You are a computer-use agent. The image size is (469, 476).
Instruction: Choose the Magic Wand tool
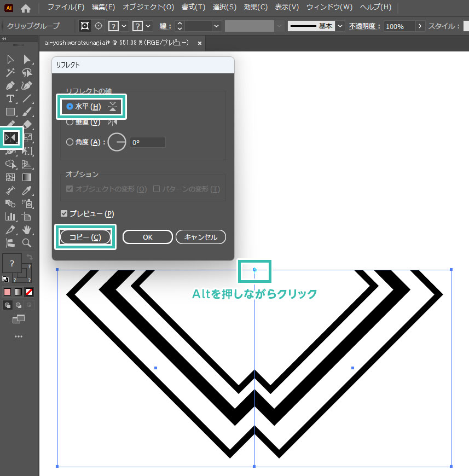pyautogui.click(x=10, y=73)
